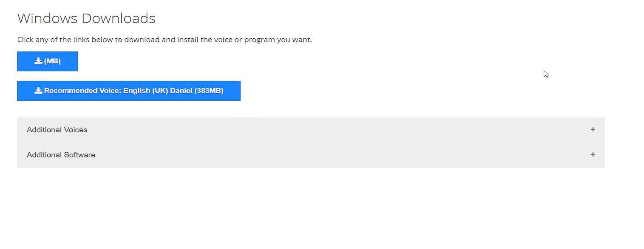Click the plus icon for Additional Software

pyautogui.click(x=593, y=155)
